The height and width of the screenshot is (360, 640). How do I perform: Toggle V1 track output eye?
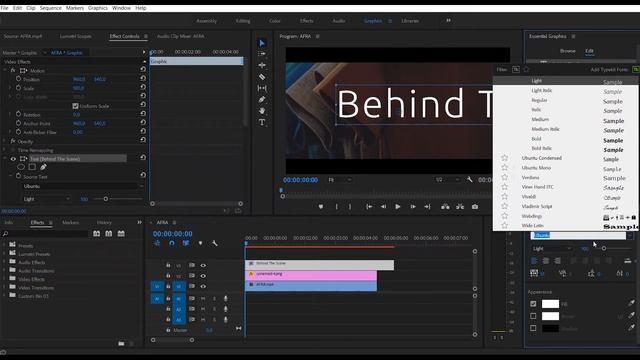(203, 287)
